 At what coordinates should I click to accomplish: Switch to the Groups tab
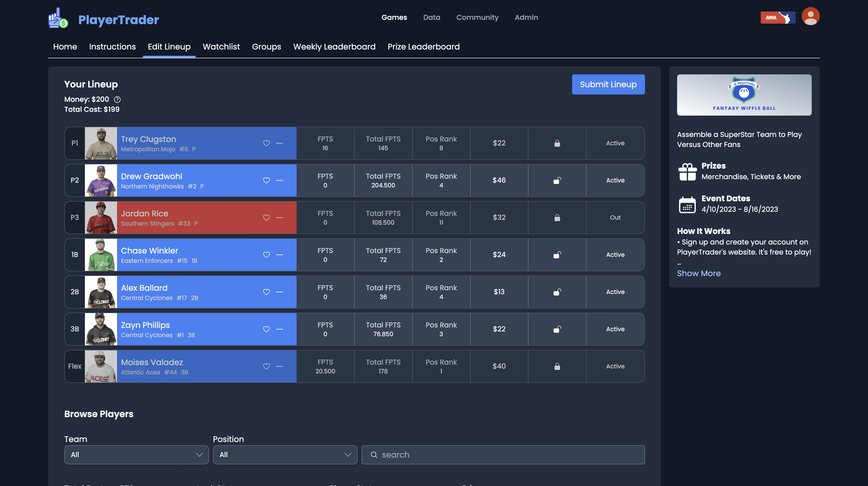coord(266,47)
